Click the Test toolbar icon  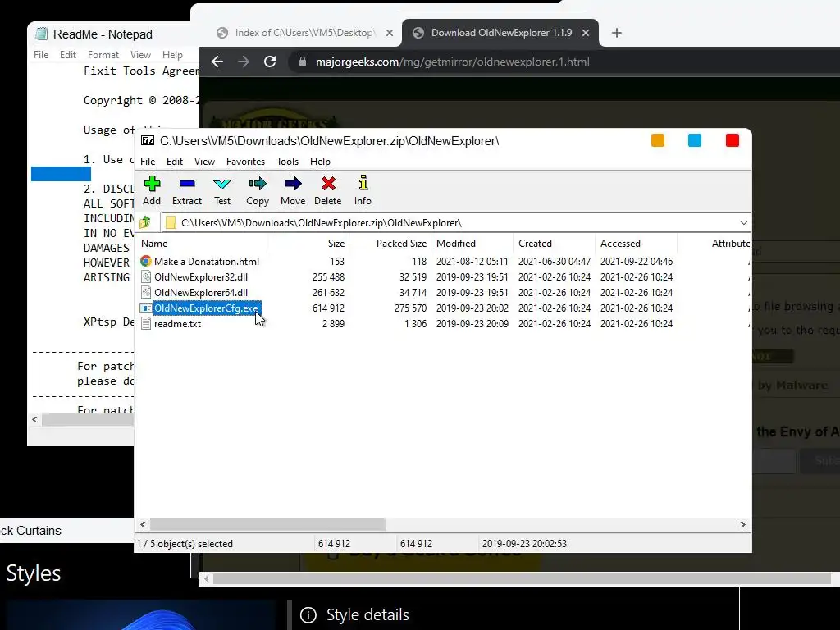pyautogui.click(x=222, y=185)
